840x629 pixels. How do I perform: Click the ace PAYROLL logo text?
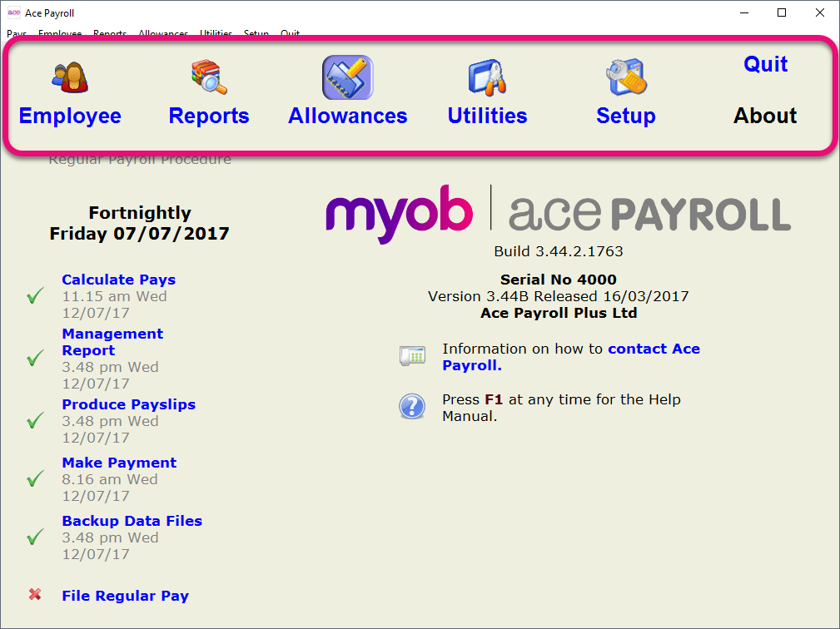click(x=649, y=214)
